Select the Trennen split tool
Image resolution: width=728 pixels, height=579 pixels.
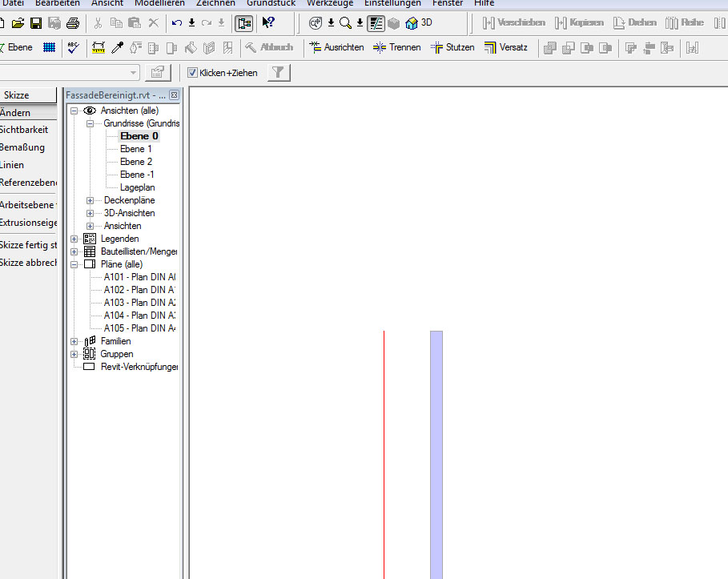(x=397, y=47)
